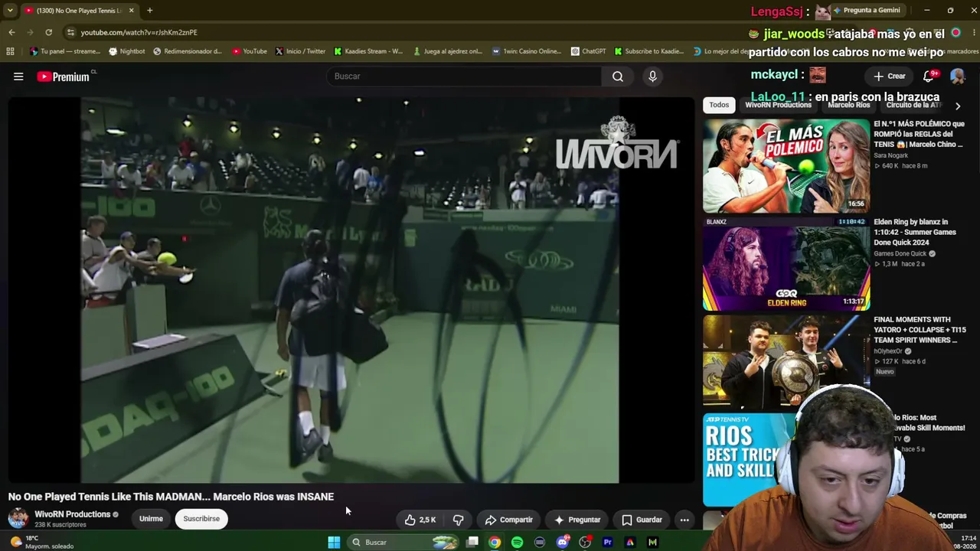Image resolution: width=980 pixels, height=551 pixels.
Task: Open the weather widget showing 18°C
Action: point(42,542)
